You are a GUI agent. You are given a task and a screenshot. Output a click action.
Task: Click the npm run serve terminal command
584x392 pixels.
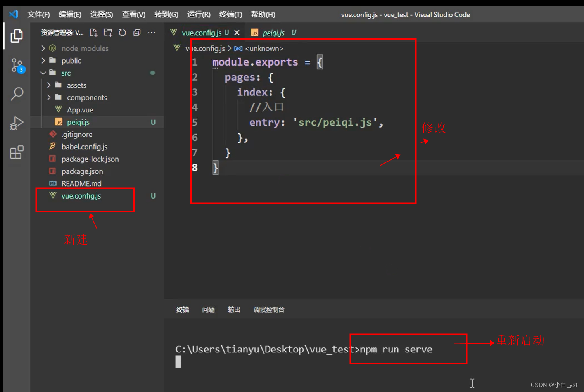[396, 349]
